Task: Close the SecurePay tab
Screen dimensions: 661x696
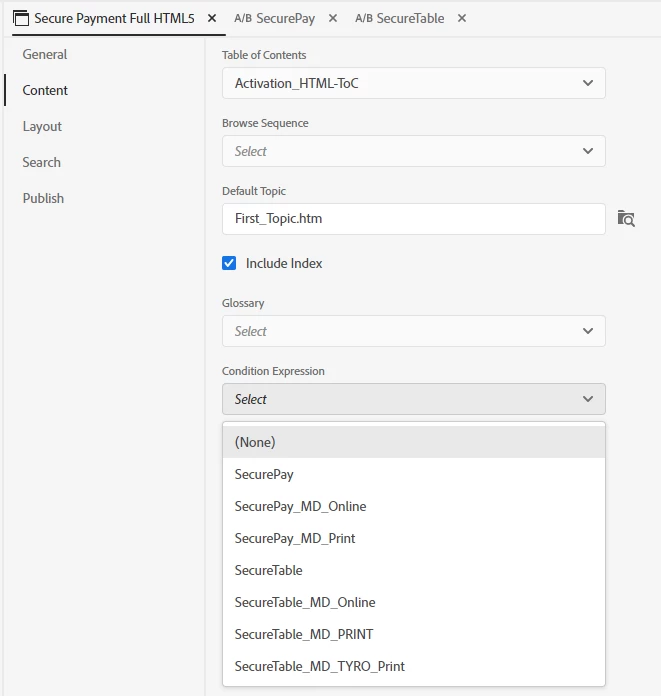Action: point(333,18)
